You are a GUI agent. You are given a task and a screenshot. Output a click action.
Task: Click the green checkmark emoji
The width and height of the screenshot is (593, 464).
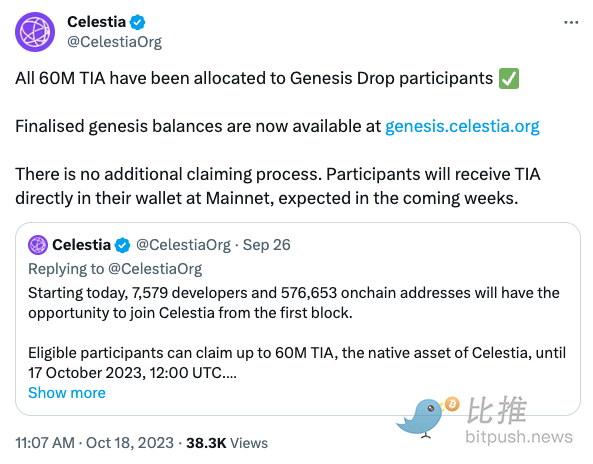(x=509, y=79)
